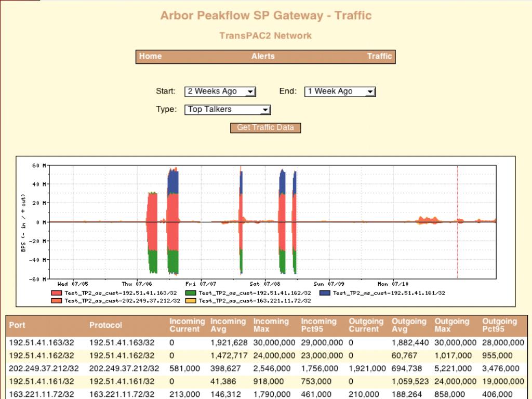Click the Incoming Current column header

187,325
